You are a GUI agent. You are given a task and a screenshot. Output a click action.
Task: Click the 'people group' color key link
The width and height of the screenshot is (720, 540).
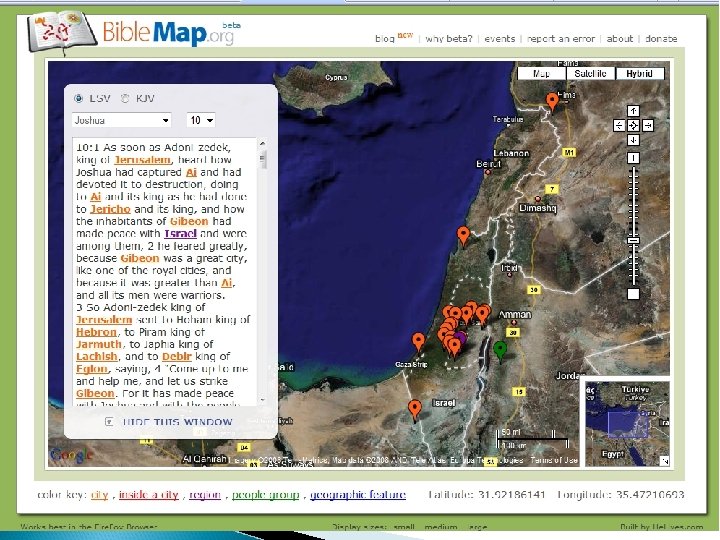265,495
